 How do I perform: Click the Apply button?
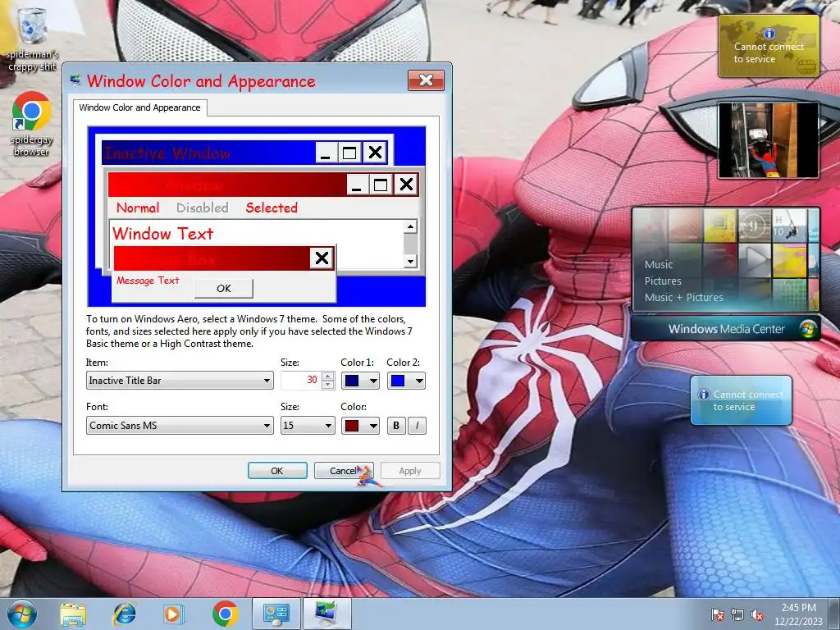pyautogui.click(x=410, y=470)
